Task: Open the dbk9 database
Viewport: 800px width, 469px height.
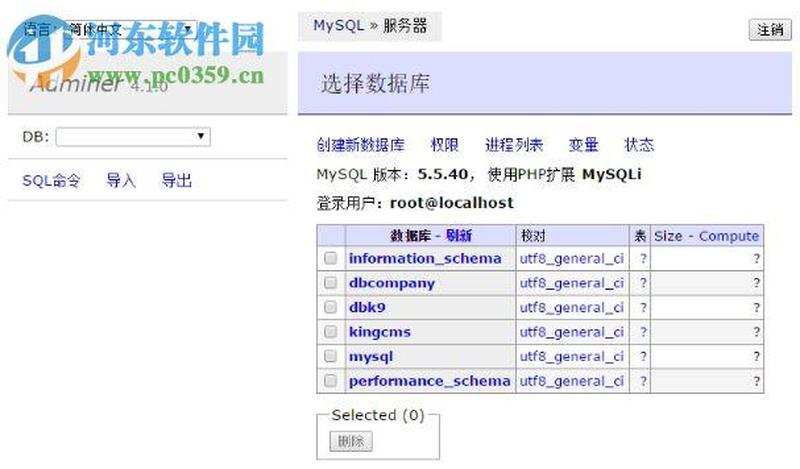Action: 367,307
